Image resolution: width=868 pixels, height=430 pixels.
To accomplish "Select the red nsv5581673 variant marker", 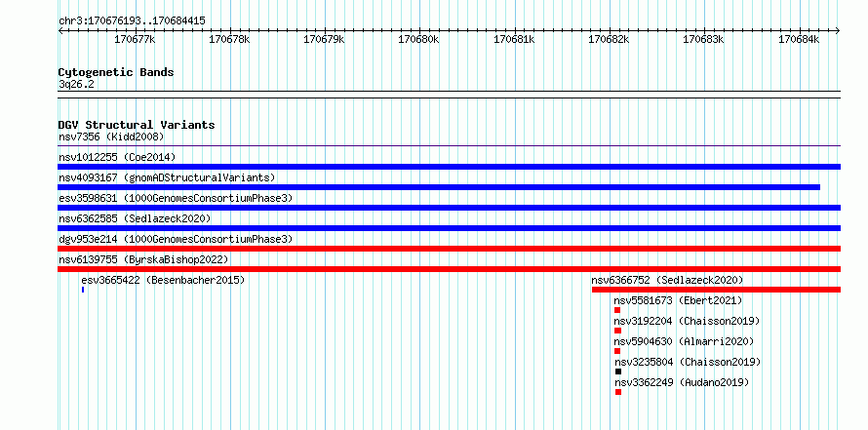I will pyautogui.click(x=617, y=310).
